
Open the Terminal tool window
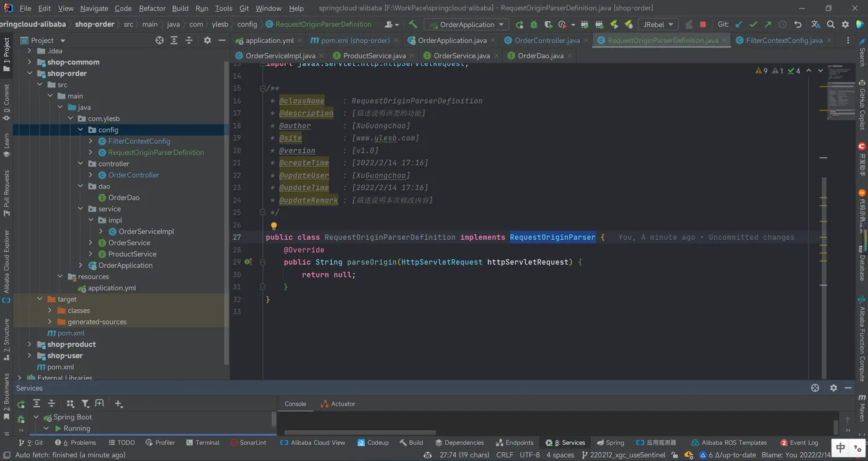202,442
